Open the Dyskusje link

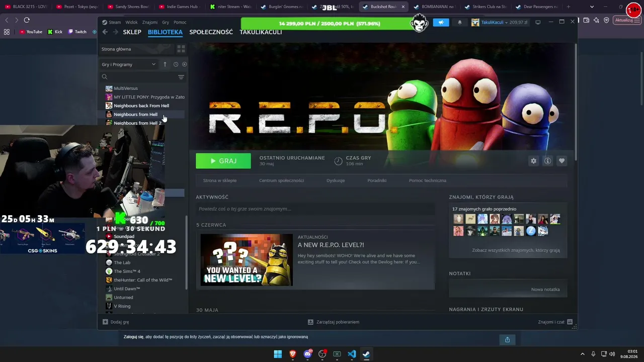[336, 180]
